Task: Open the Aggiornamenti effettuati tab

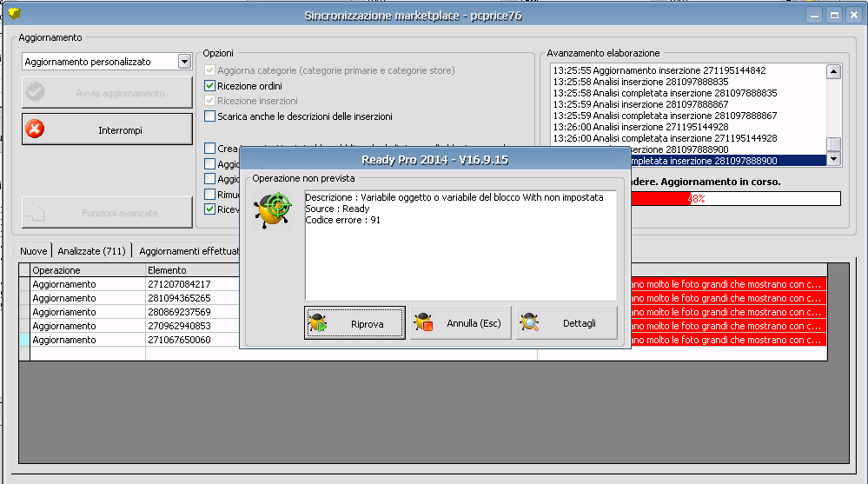Action: pyautogui.click(x=189, y=251)
